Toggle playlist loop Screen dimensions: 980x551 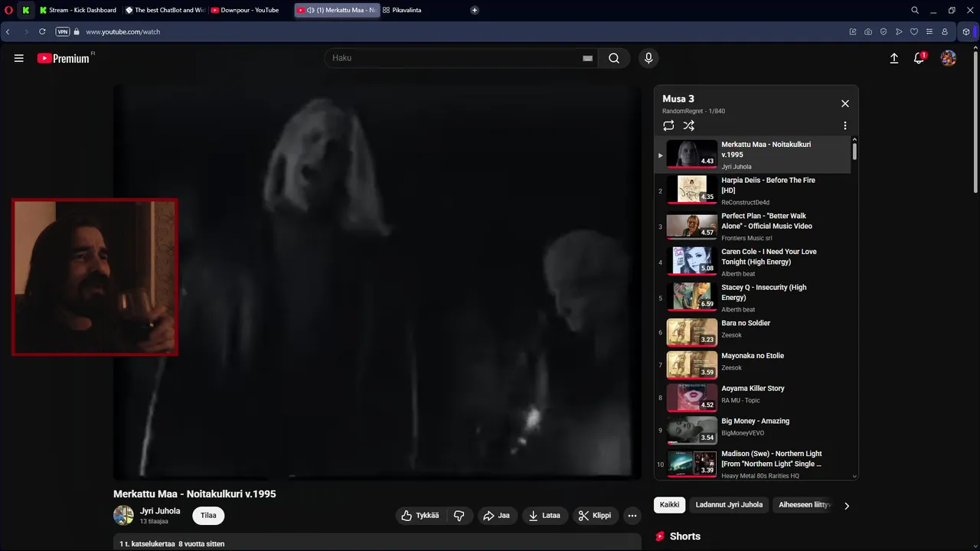[668, 126]
